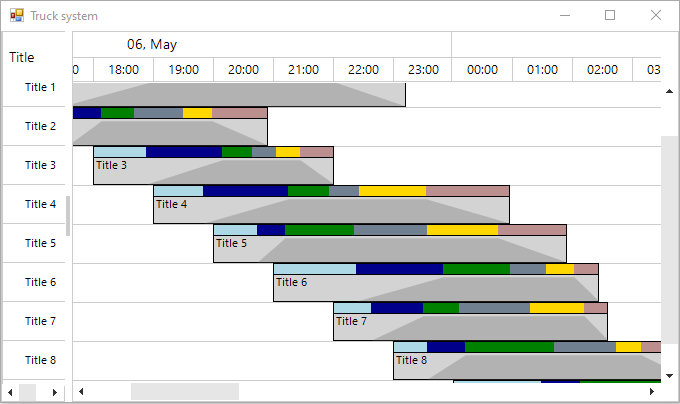Select the Title 3 row label
This screenshot has width=680, height=404.
coord(40,165)
